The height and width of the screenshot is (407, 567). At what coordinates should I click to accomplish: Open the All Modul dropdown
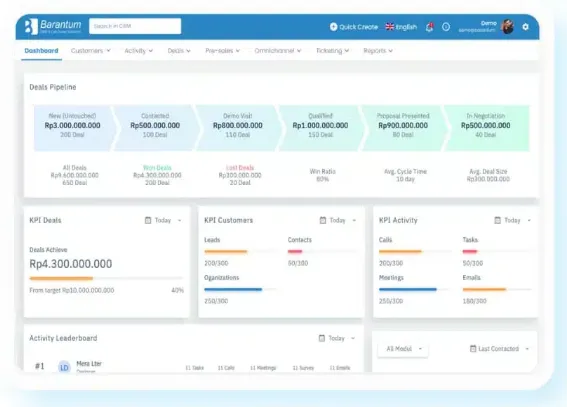pos(403,349)
